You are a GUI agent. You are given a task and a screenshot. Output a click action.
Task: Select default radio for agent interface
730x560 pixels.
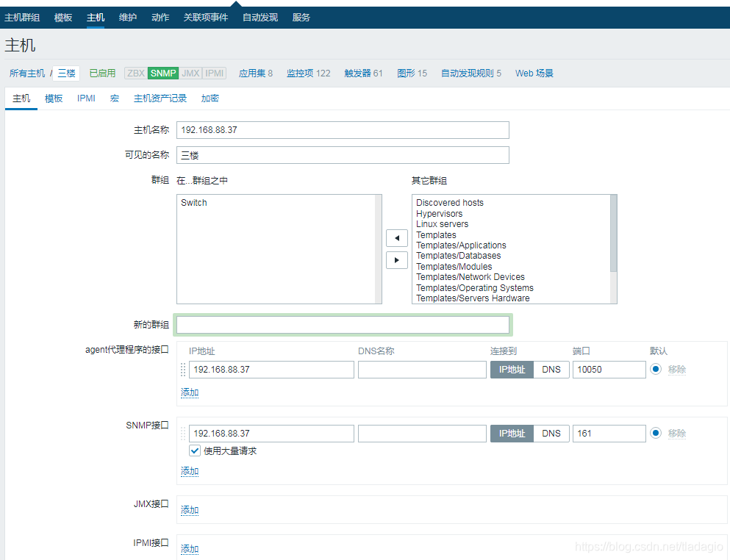pos(656,369)
